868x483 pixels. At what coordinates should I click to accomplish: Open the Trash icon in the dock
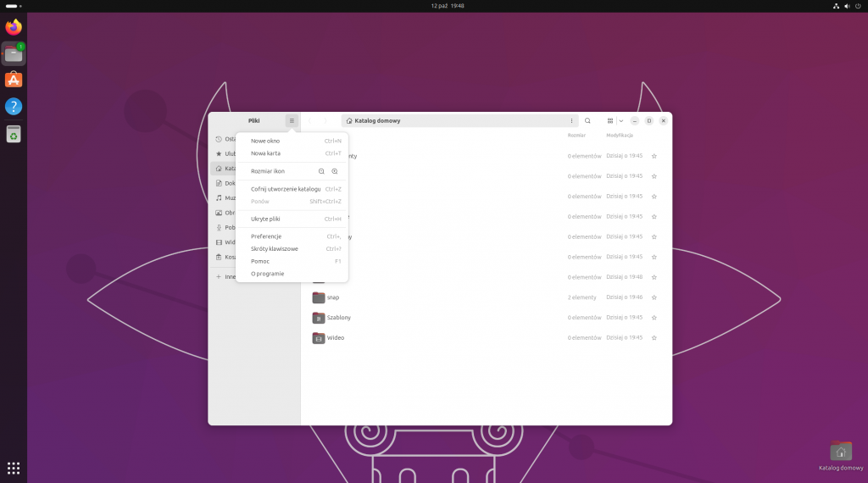[14, 134]
